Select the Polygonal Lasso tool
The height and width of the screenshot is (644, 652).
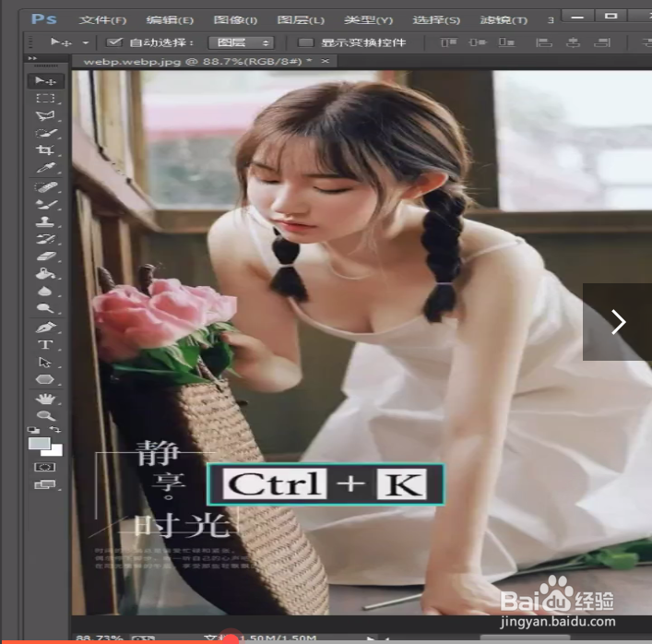click(45, 115)
